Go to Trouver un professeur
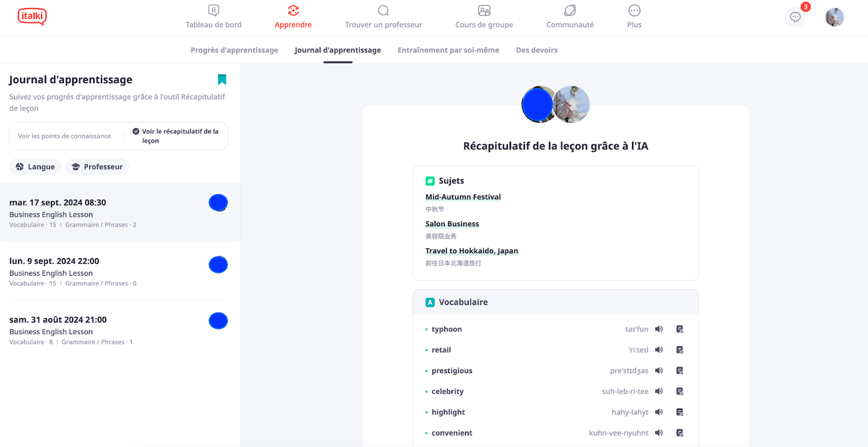Image resolution: width=868 pixels, height=447 pixels. (x=383, y=16)
